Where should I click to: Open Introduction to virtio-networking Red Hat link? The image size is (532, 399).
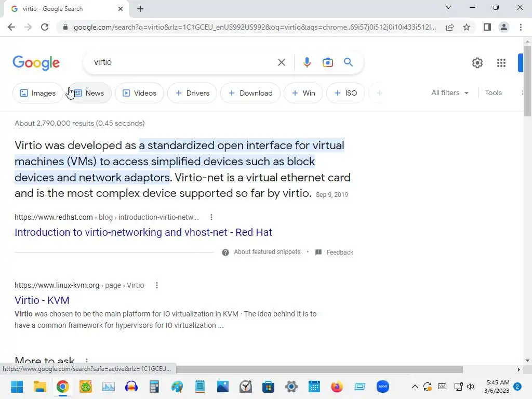tap(143, 232)
